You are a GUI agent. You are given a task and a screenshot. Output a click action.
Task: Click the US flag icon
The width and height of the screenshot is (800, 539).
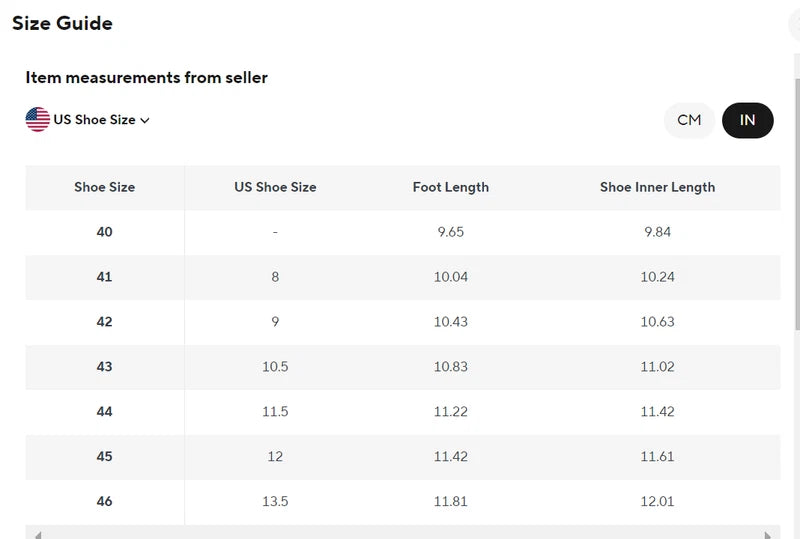(x=38, y=120)
